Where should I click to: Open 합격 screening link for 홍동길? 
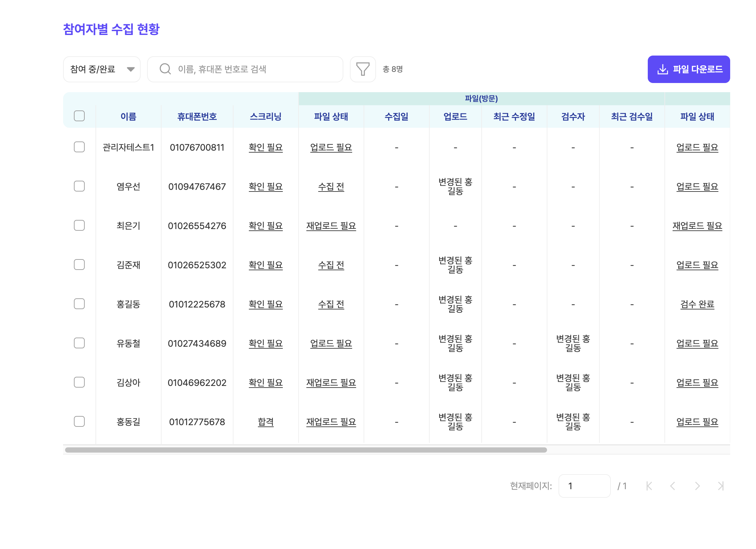[266, 422]
